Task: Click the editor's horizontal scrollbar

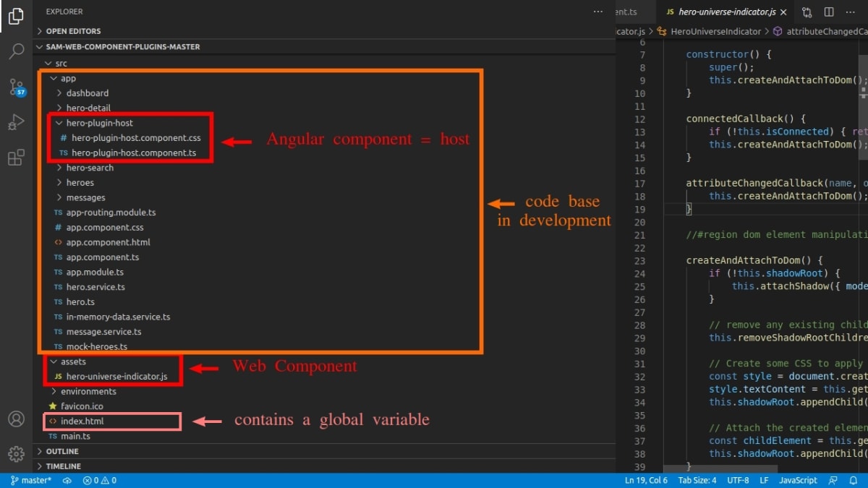Action: pyautogui.click(x=720, y=469)
